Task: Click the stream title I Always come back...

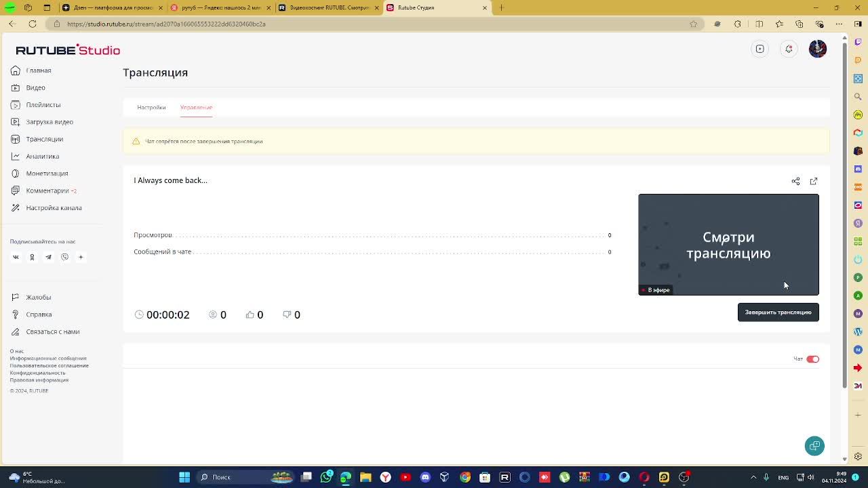Action: [x=170, y=180]
